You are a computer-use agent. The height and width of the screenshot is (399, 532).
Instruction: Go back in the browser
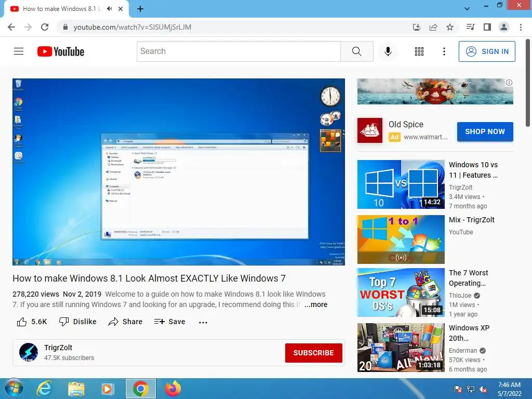[x=11, y=27]
